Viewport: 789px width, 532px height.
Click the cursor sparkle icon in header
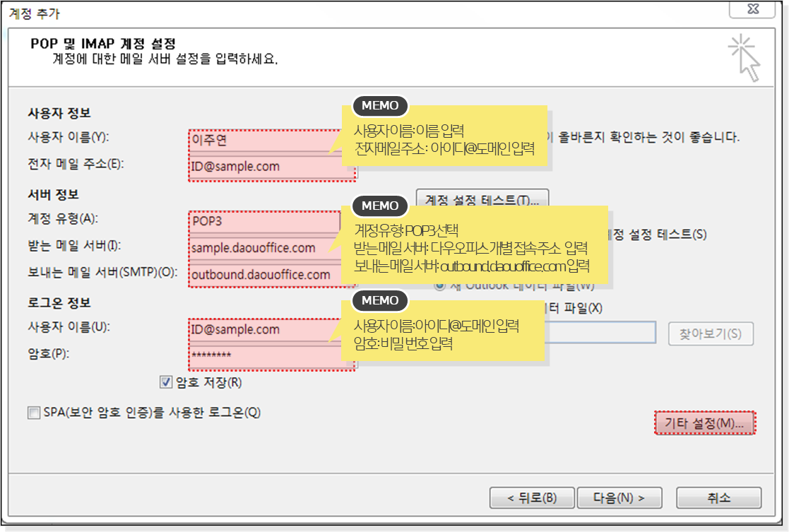(744, 58)
